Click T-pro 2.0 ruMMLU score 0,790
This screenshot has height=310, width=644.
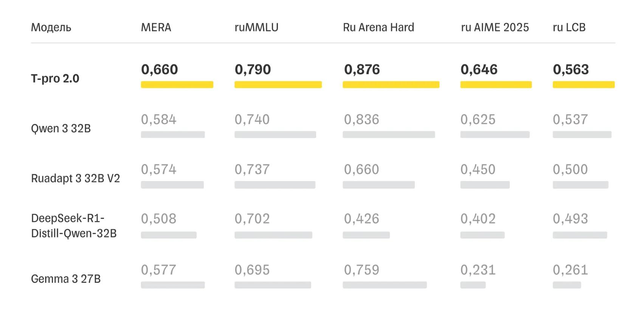pyautogui.click(x=253, y=70)
